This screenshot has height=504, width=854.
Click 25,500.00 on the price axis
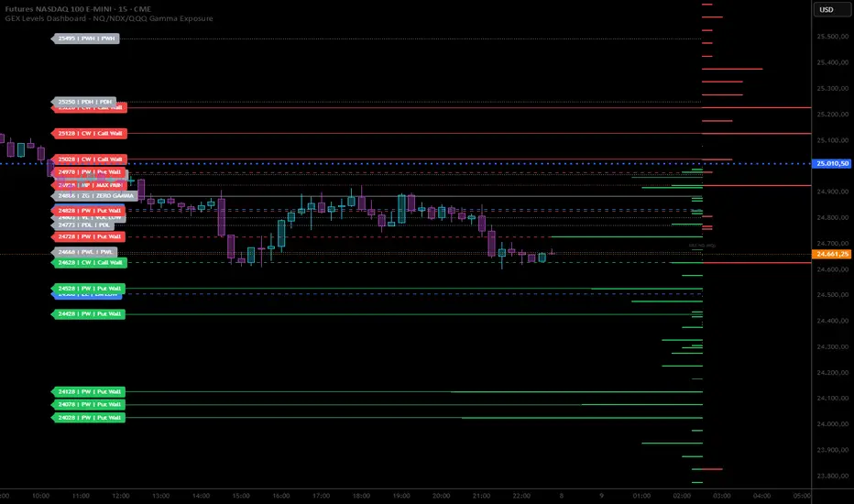(x=832, y=37)
